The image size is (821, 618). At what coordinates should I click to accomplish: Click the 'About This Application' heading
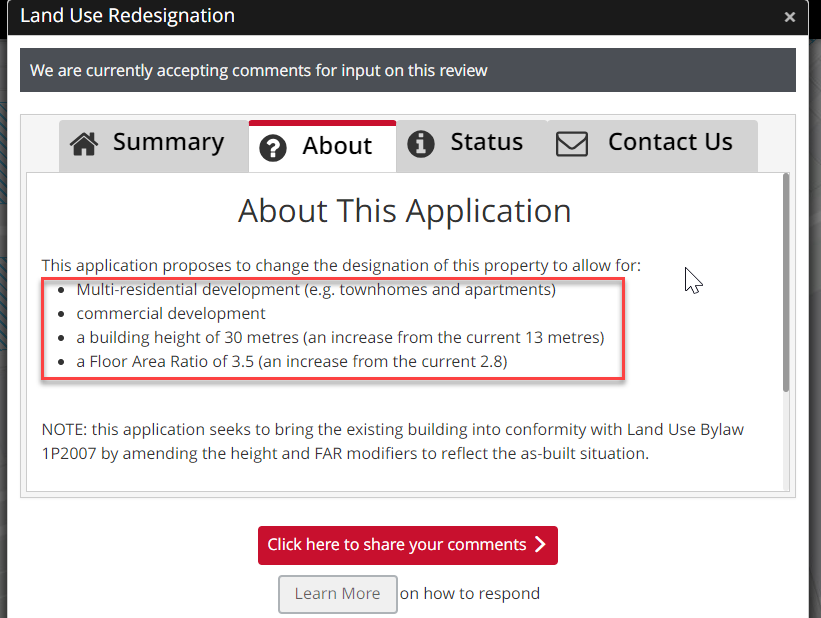coord(404,212)
